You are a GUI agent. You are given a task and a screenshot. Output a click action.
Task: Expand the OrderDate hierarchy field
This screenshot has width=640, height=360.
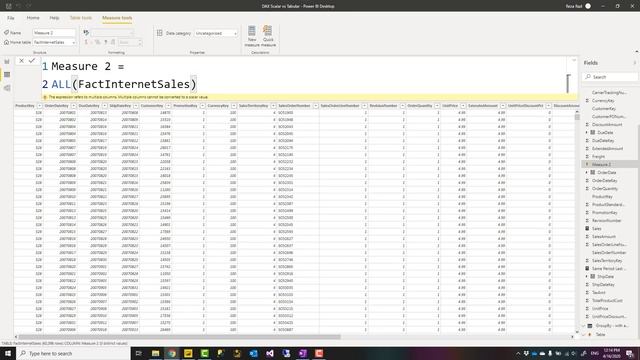point(587,173)
